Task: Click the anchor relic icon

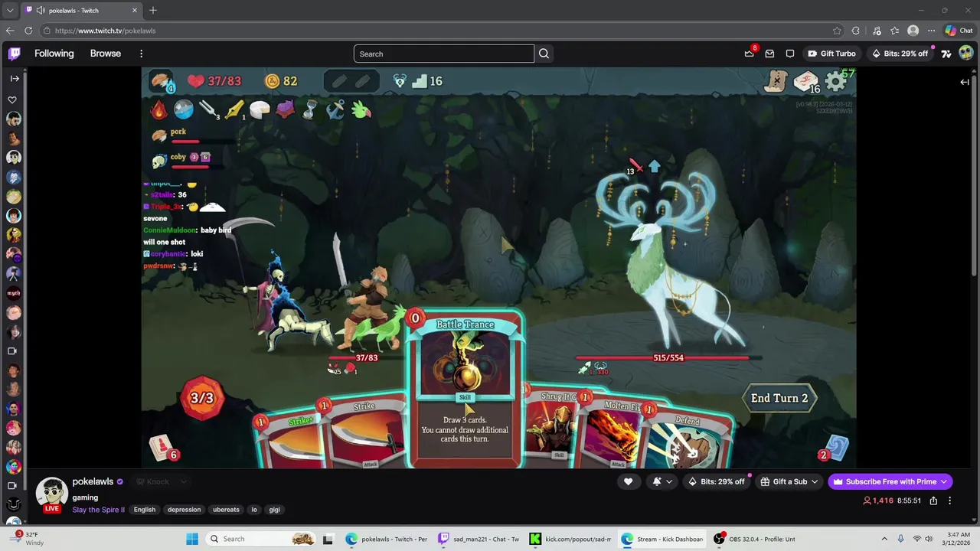Action: pos(335,110)
